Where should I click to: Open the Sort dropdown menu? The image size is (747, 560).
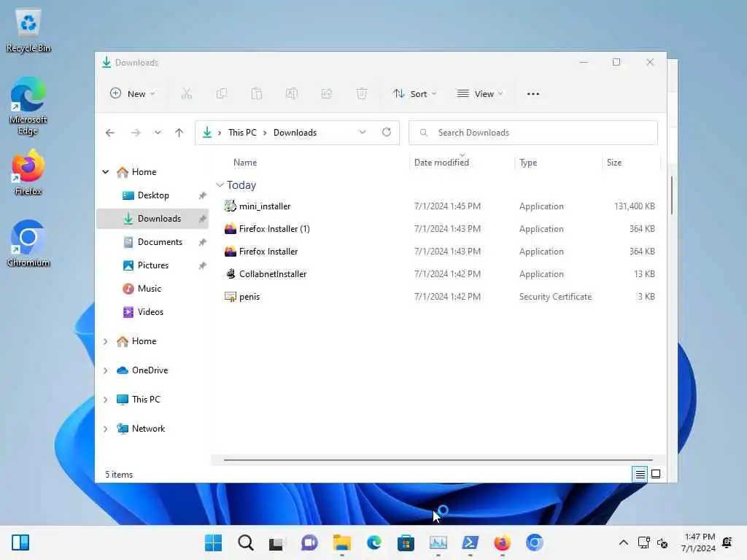tap(414, 94)
